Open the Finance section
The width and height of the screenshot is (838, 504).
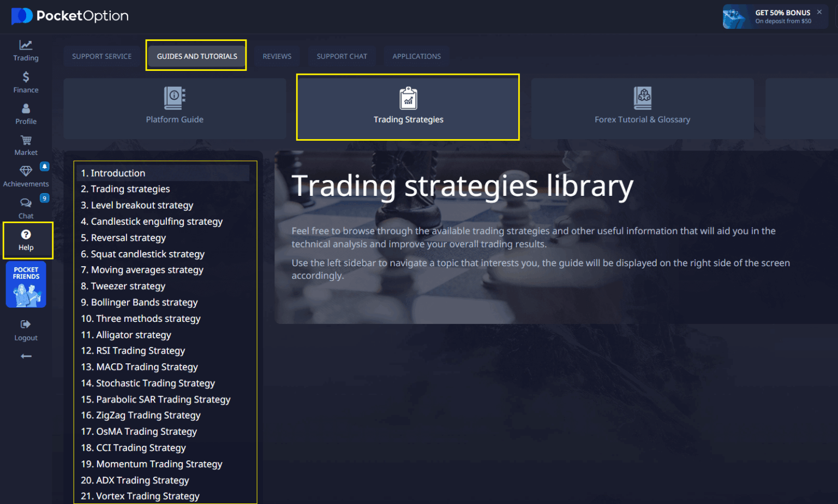pyautogui.click(x=25, y=81)
